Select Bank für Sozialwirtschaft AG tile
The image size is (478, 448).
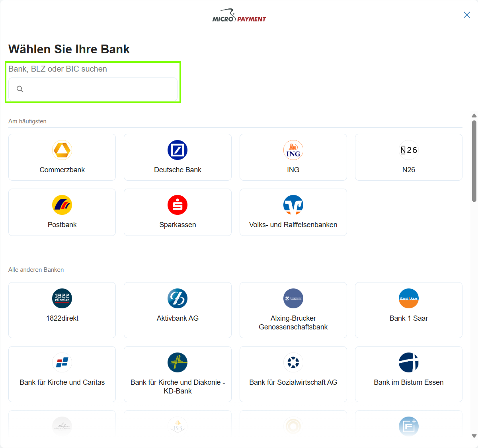(293, 374)
